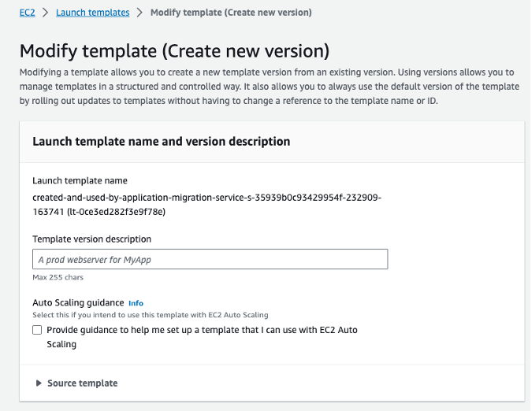
Task: Click the current Modify template breadcrumb item
Action: [x=230, y=13]
